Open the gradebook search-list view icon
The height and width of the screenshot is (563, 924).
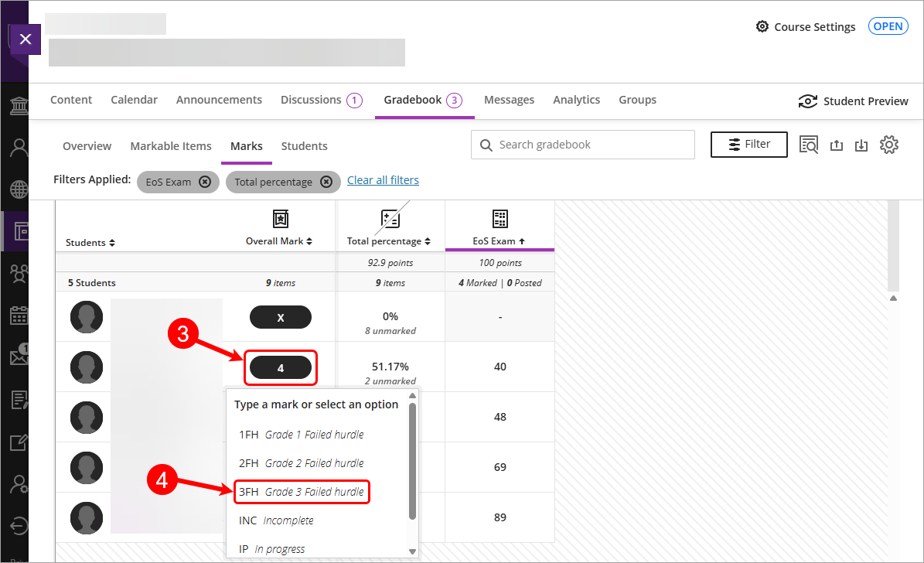tap(809, 145)
